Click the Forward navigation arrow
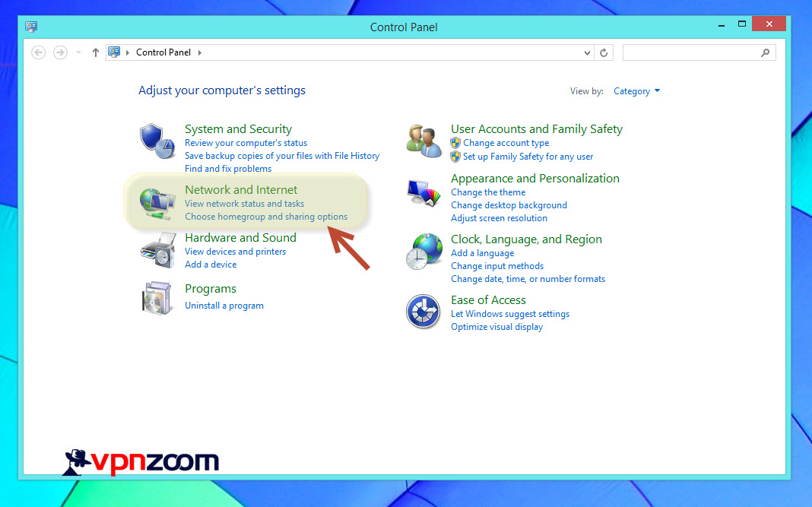Screen dimensions: 812x507 pos(60,52)
